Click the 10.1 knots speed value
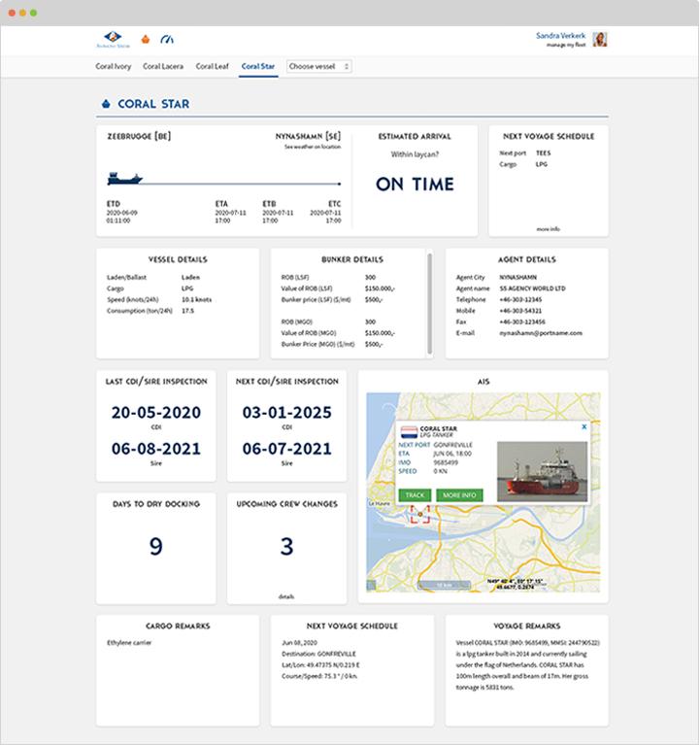 click(197, 300)
